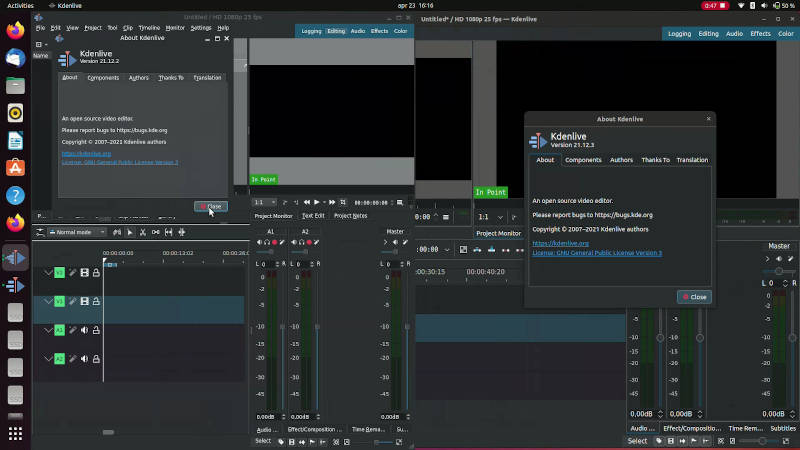Open Activities overview in top bar
This screenshot has height=450, width=800.
tap(20, 6)
